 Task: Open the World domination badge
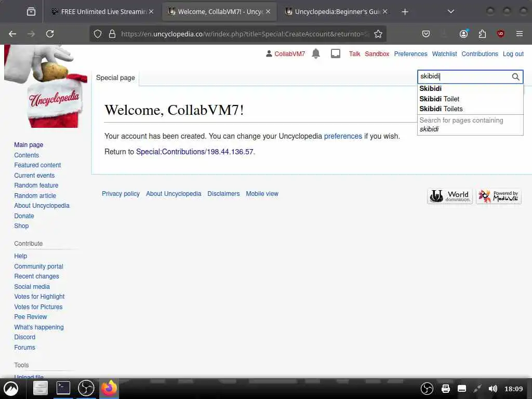click(x=449, y=196)
